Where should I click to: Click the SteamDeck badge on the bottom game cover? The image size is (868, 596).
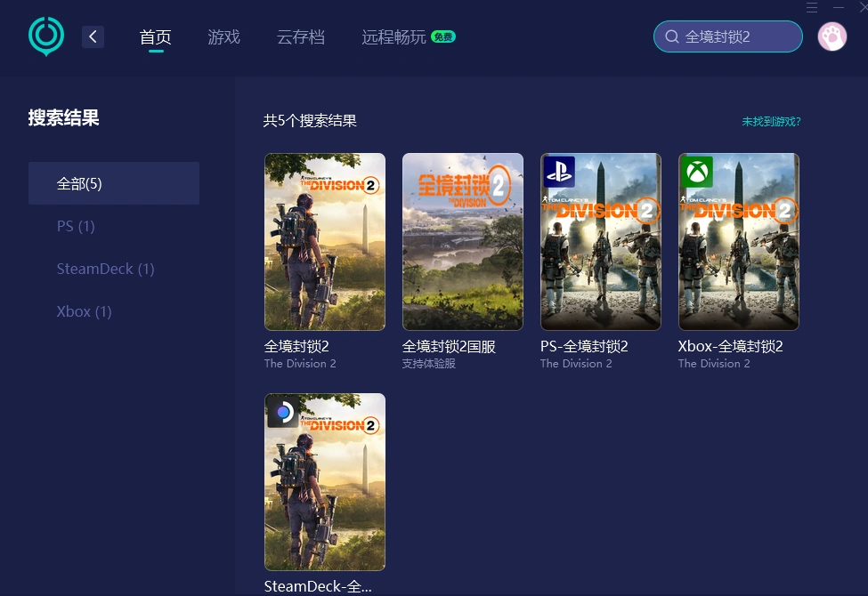tap(282, 412)
